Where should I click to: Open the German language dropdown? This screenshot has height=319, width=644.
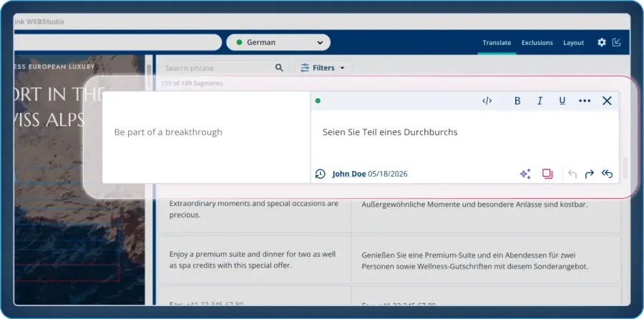point(278,42)
